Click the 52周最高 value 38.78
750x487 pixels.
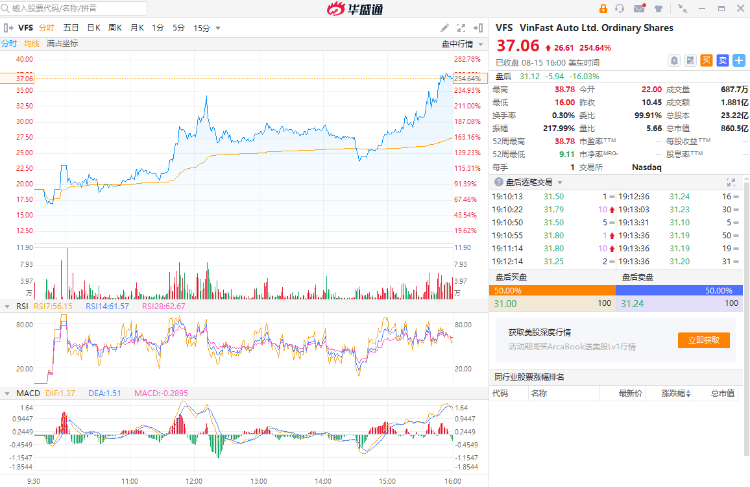point(564,141)
